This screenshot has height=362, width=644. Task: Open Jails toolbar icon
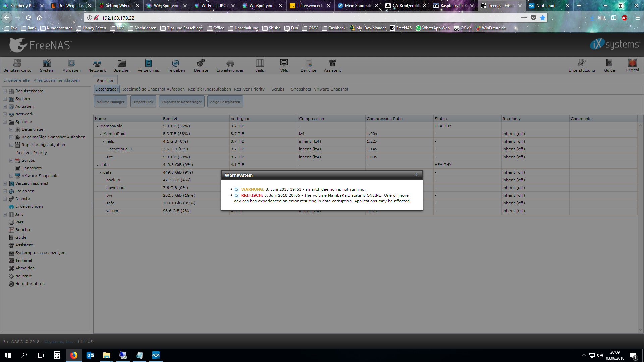[260, 65]
